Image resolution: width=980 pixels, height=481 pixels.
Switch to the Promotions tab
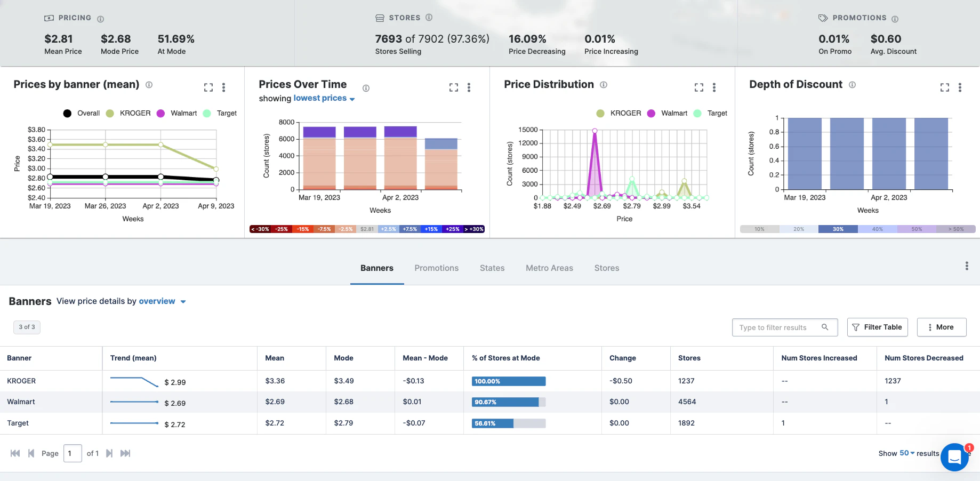(436, 268)
